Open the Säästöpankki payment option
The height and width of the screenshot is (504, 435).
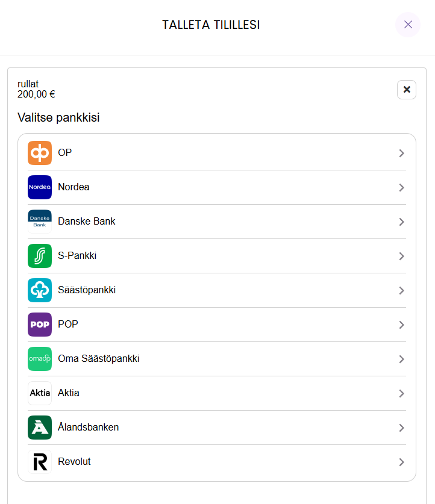click(217, 290)
